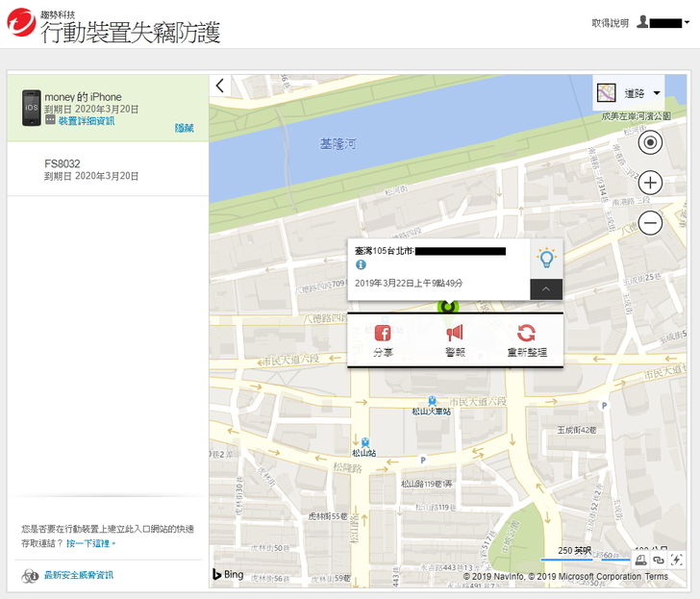Click the Facebook share icon
The width and height of the screenshot is (700, 599).
[383, 335]
